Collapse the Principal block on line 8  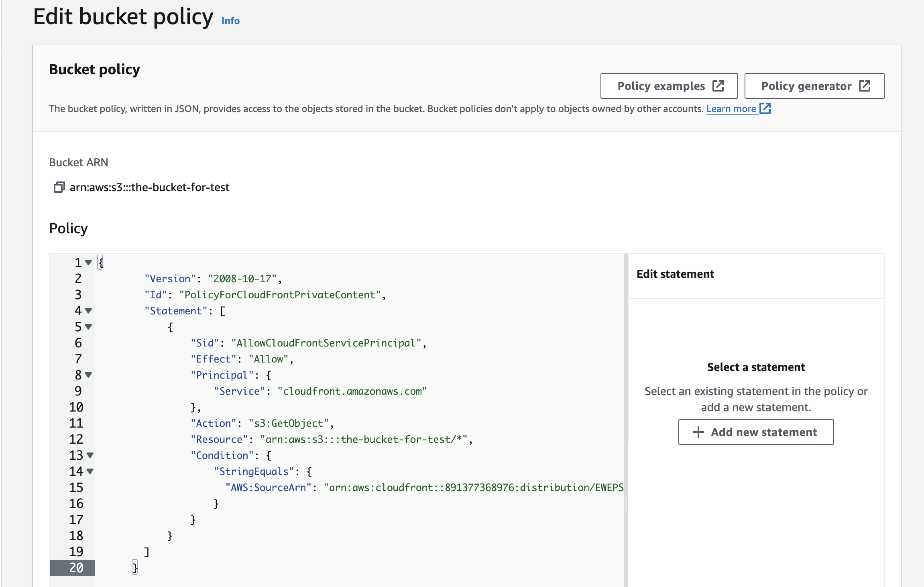click(x=89, y=375)
